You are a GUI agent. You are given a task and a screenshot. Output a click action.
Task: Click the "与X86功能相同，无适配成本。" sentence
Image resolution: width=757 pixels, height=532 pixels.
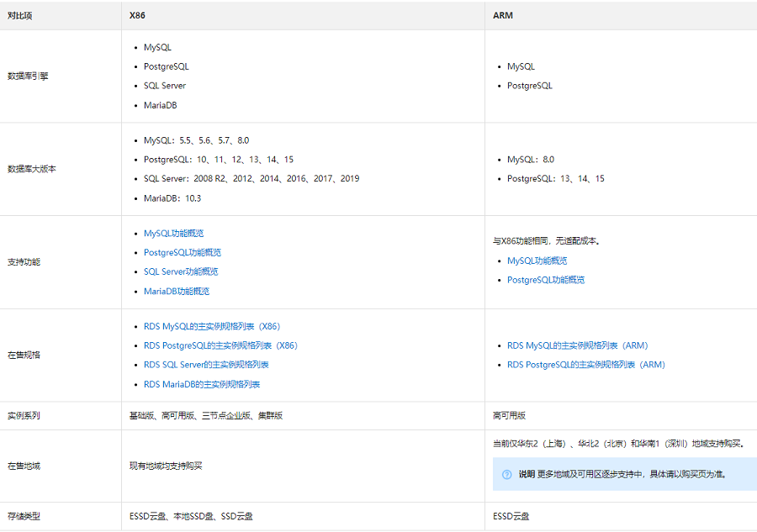(x=547, y=241)
